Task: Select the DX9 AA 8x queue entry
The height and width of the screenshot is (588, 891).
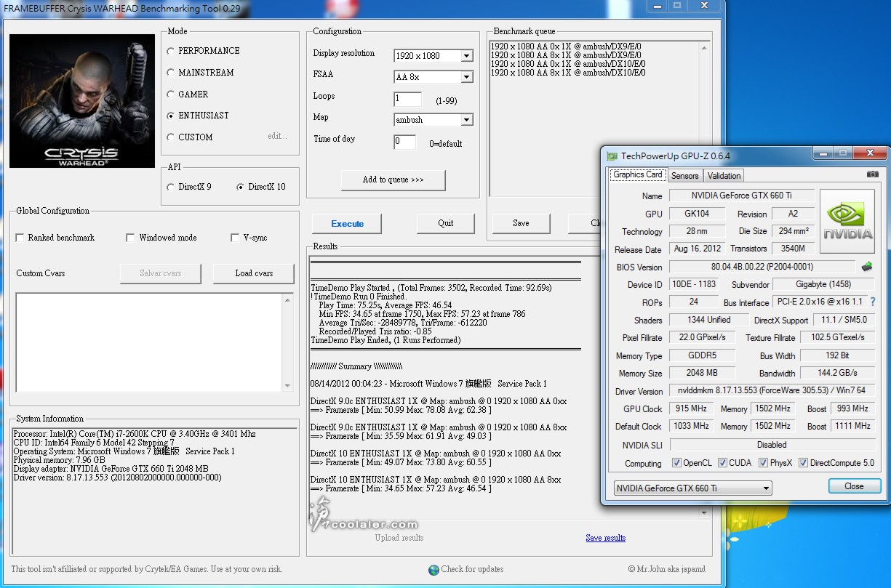Action: click(566, 55)
